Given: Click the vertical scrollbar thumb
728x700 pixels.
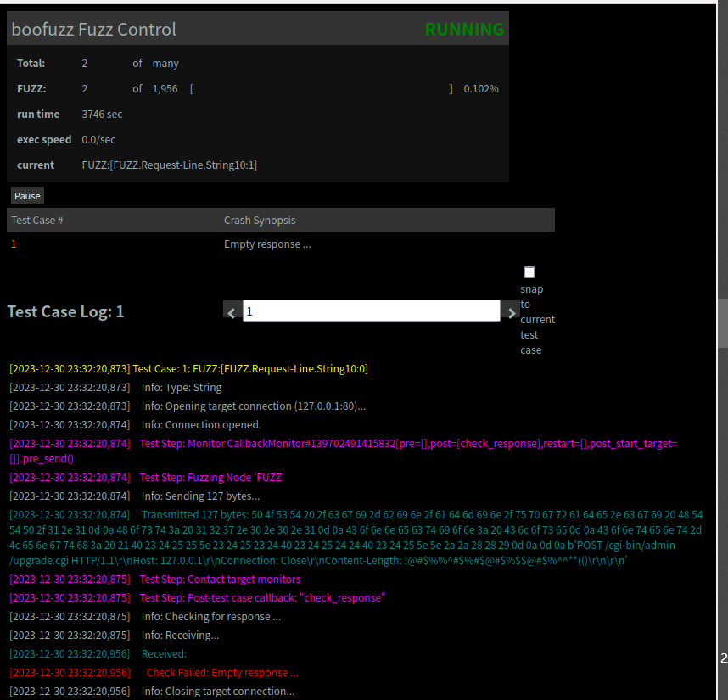Looking at the screenshot, I should [723, 322].
